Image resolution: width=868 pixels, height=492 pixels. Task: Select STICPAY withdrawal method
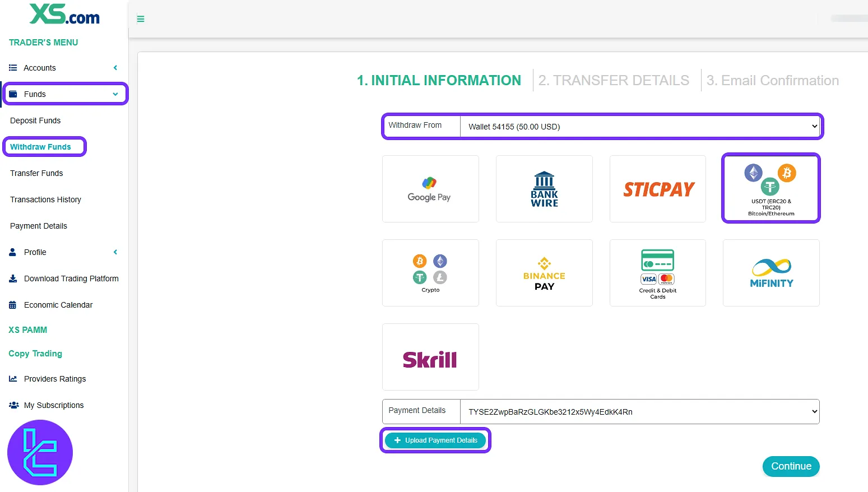(x=658, y=189)
